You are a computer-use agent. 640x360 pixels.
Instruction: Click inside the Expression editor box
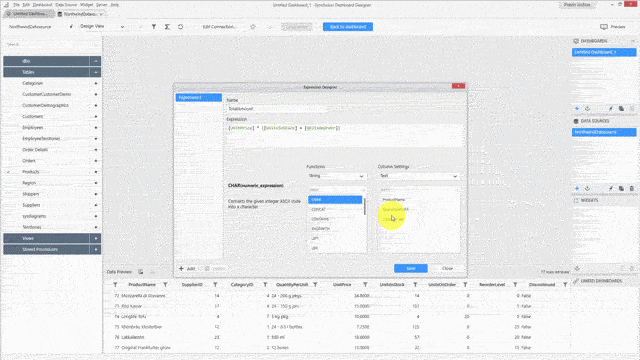point(345,136)
